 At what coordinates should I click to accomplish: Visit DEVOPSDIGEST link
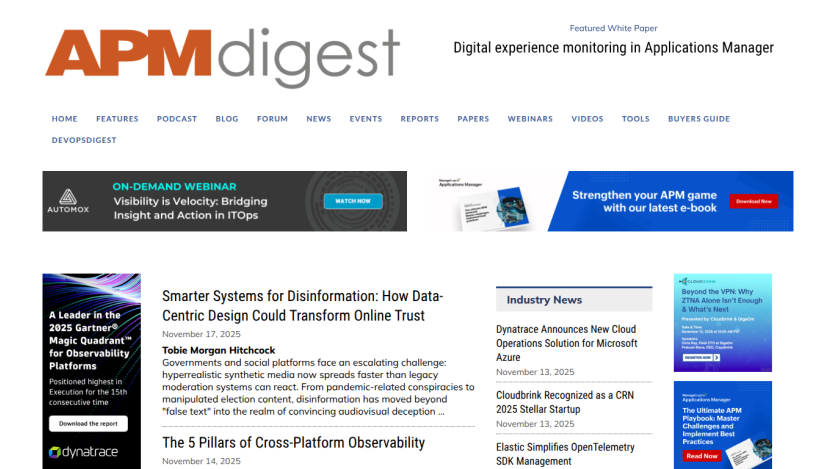click(x=84, y=140)
